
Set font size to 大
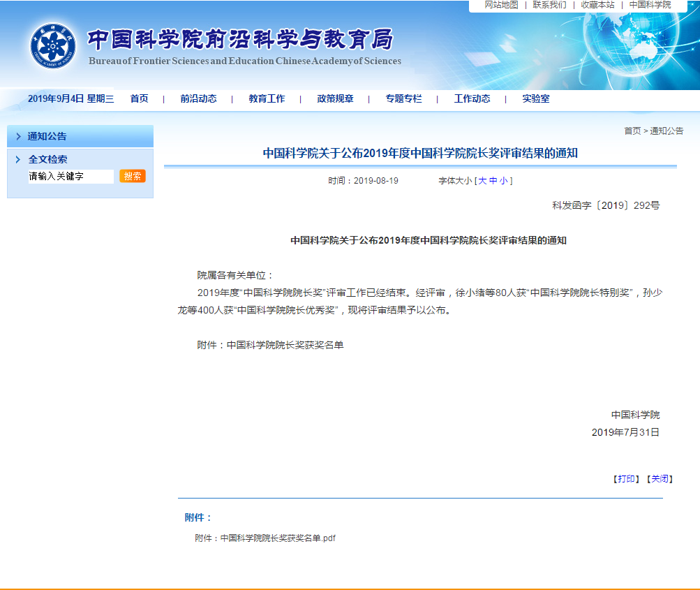[x=482, y=181]
